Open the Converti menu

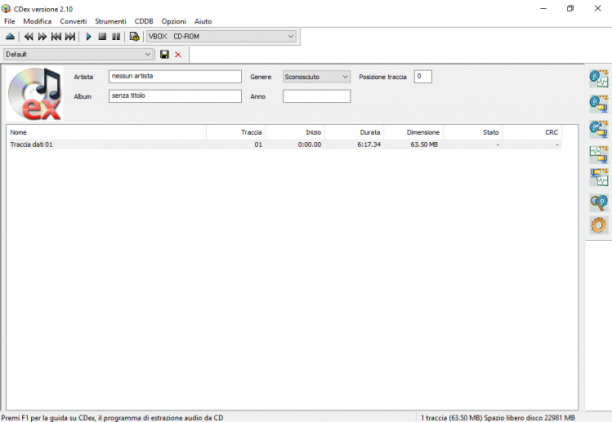coord(73,21)
